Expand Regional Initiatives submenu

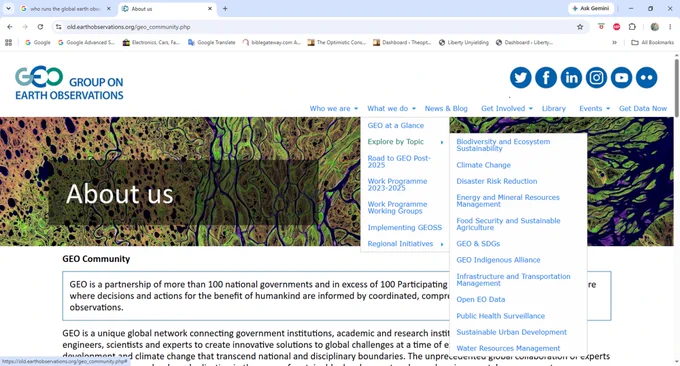coord(405,244)
